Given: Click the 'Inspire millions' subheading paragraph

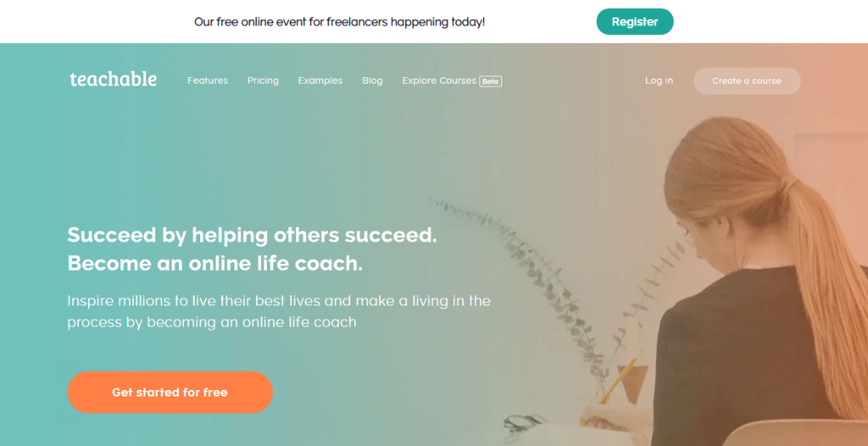Looking at the screenshot, I should coord(279,311).
